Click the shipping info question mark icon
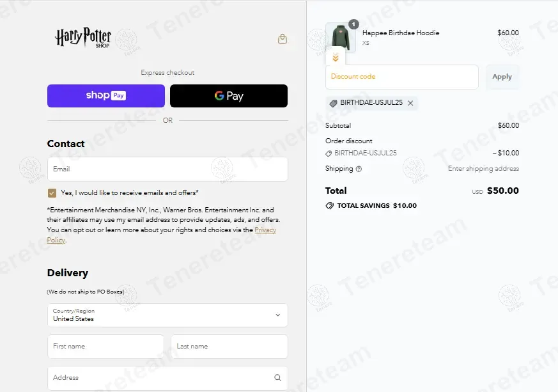This screenshot has height=392, width=558. (359, 169)
